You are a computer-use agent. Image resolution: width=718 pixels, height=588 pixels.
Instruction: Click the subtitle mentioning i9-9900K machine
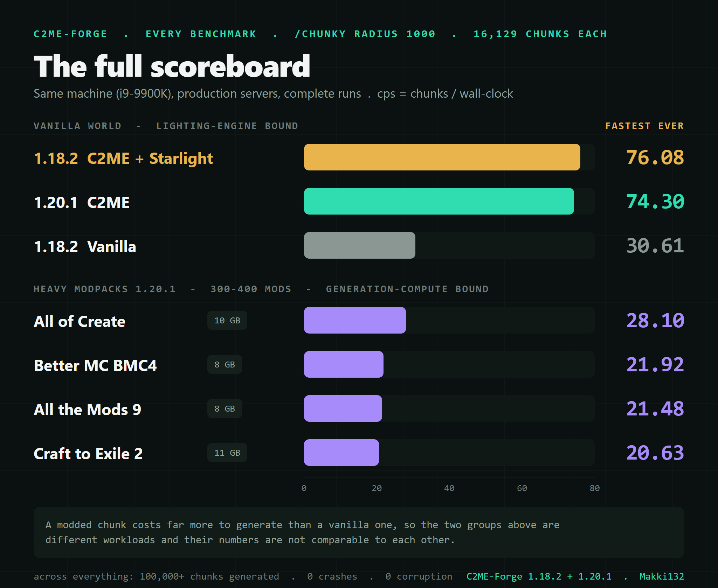[273, 94]
